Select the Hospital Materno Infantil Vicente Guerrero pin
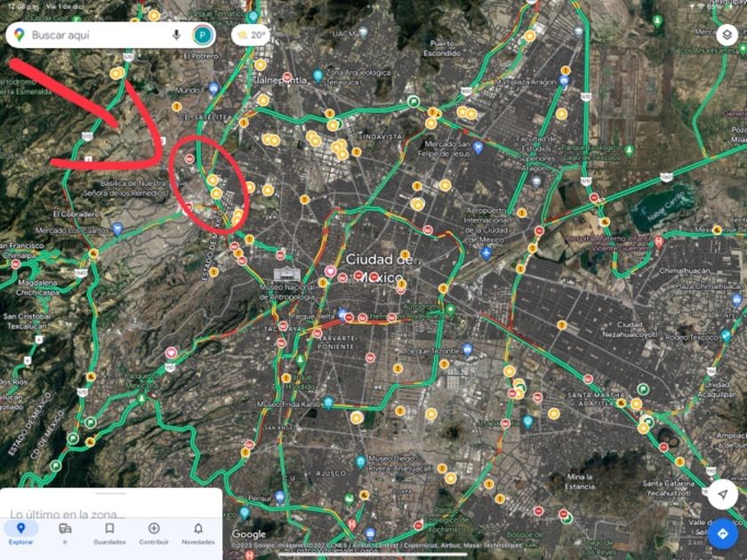This screenshot has height=560, width=747. click(659, 242)
